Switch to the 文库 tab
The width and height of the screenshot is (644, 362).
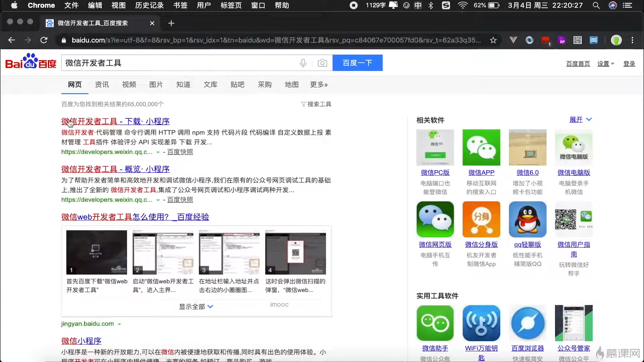pos(210,84)
